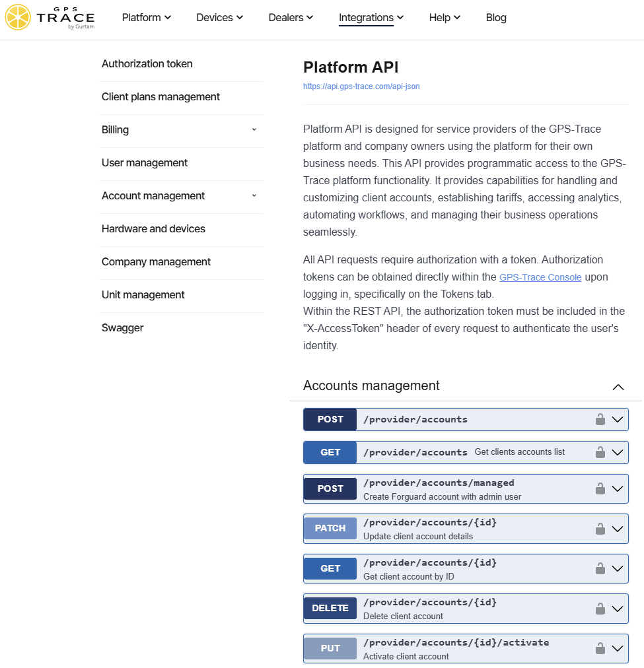Click 'Get client account by ID' text

click(x=409, y=576)
